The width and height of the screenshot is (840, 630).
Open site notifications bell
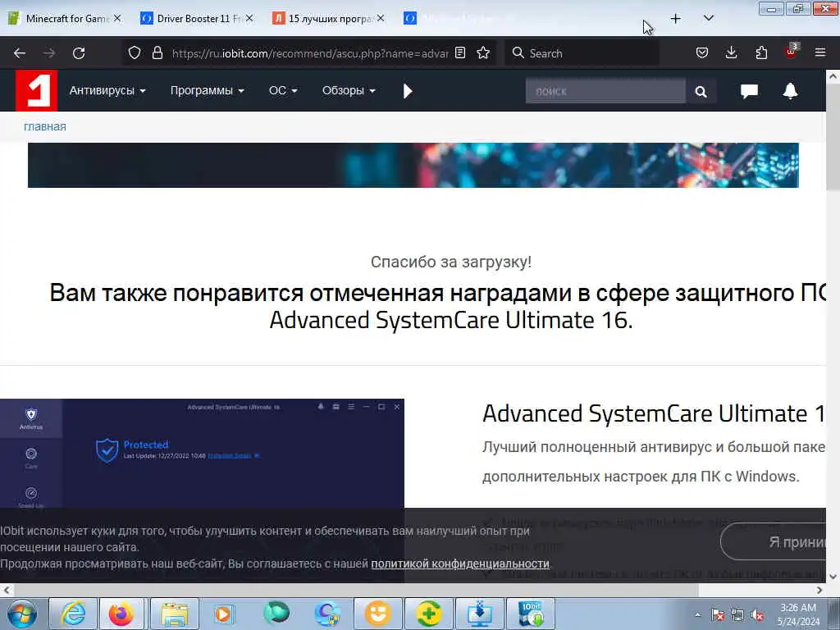[790, 91]
